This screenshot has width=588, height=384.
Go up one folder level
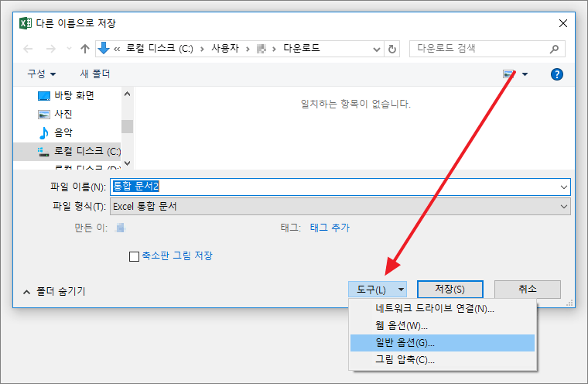point(85,49)
